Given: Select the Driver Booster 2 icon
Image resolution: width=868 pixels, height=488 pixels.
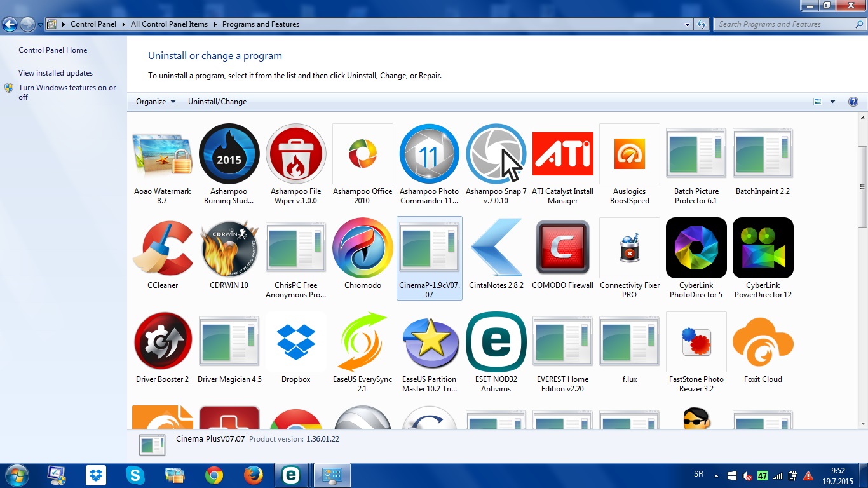Looking at the screenshot, I should [163, 342].
